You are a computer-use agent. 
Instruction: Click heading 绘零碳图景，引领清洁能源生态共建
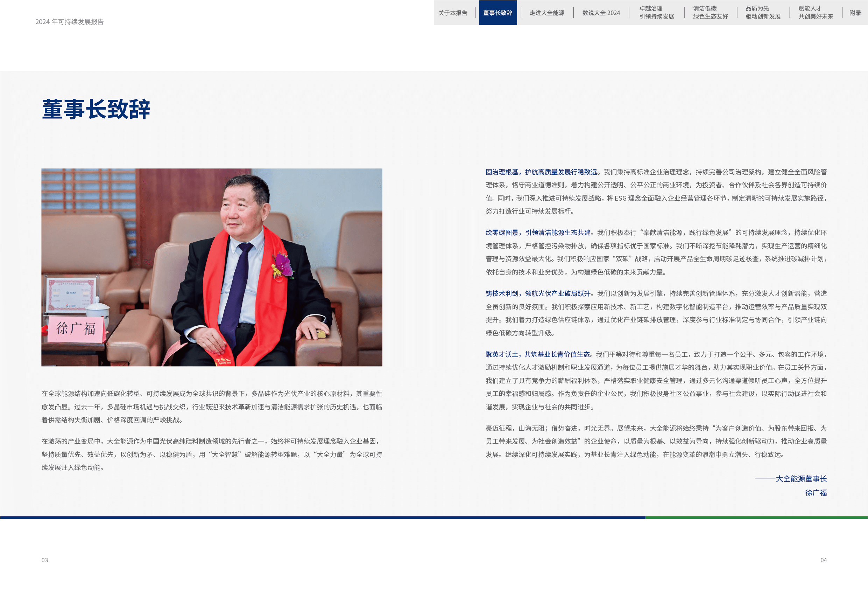538,232
